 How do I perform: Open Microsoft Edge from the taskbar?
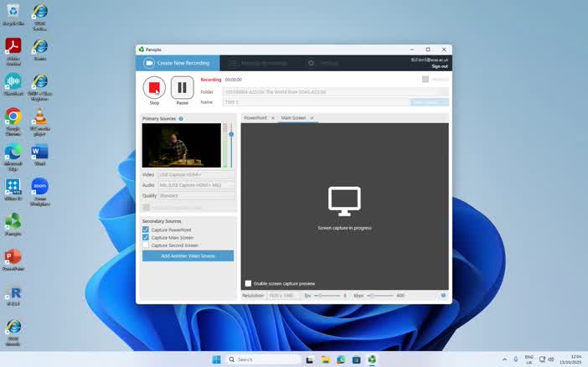(x=341, y=359)
